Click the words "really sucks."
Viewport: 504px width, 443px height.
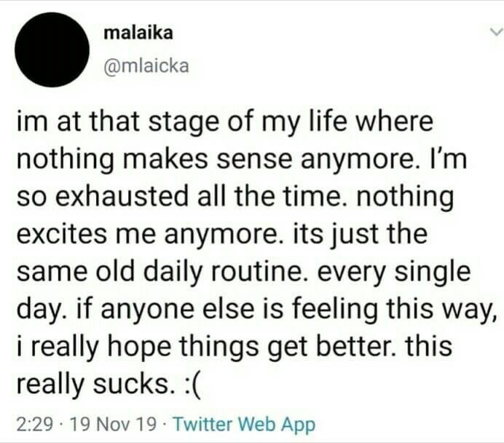tap(93, 384)
